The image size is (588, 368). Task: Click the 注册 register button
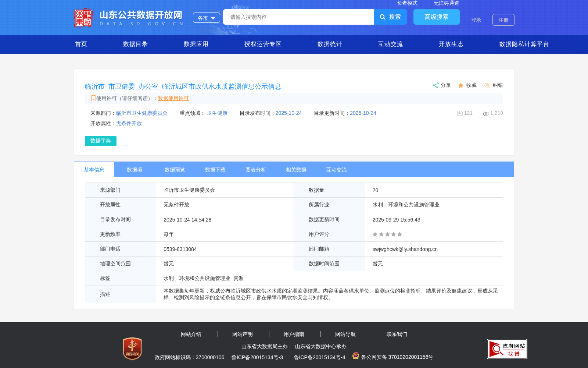pos(503,20)
